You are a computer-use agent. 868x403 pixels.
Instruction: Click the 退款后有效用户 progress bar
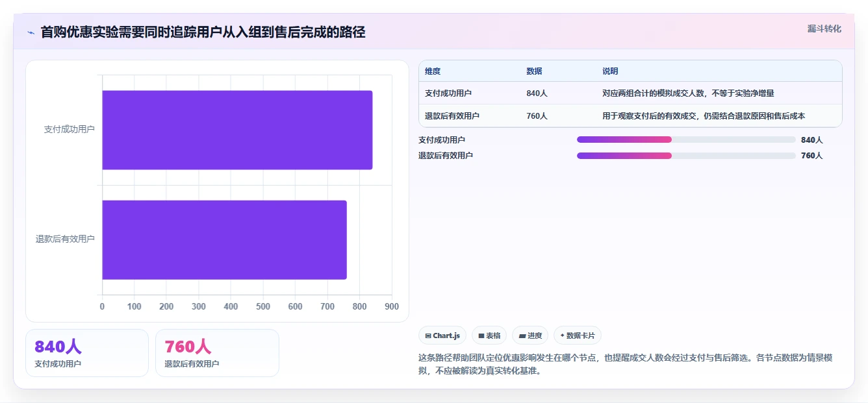tap(686, 156)
